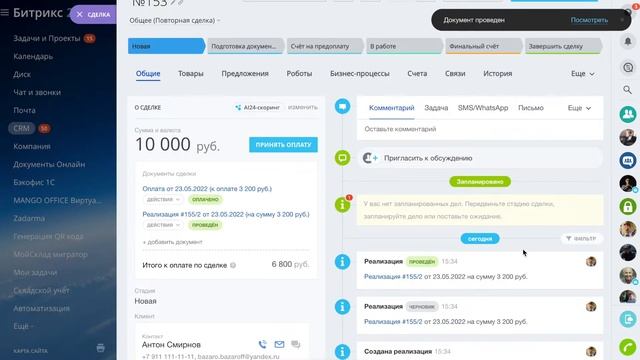This screenshot has width=640, height=360.
Task: Click info icon beside Реализация проведён entry
Action: [342, 262]
